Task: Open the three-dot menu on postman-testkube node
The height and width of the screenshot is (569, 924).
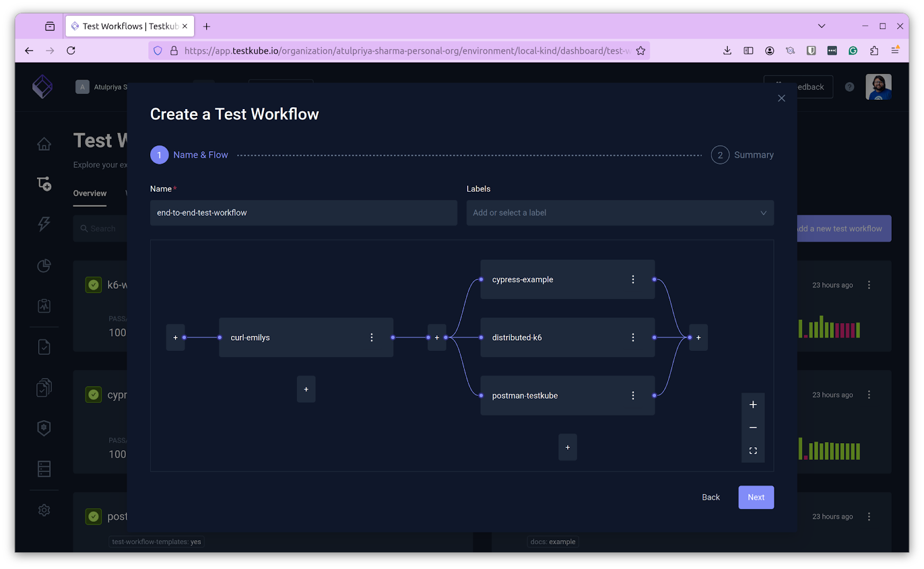Action: pyautogui.click(x=633, y=395)
